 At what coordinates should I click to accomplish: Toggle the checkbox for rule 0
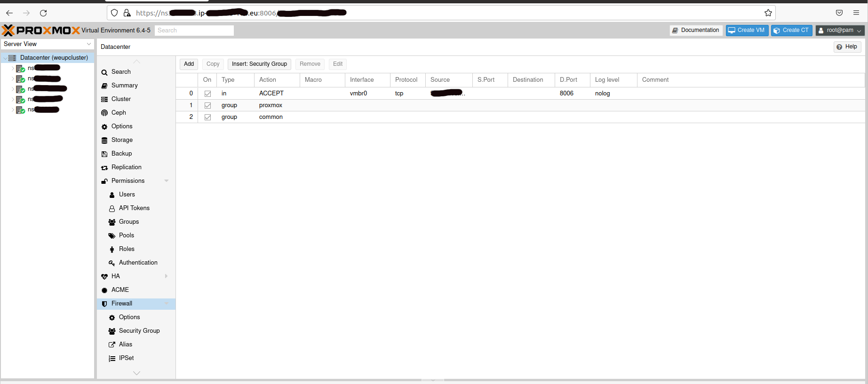tap(207, 94)
